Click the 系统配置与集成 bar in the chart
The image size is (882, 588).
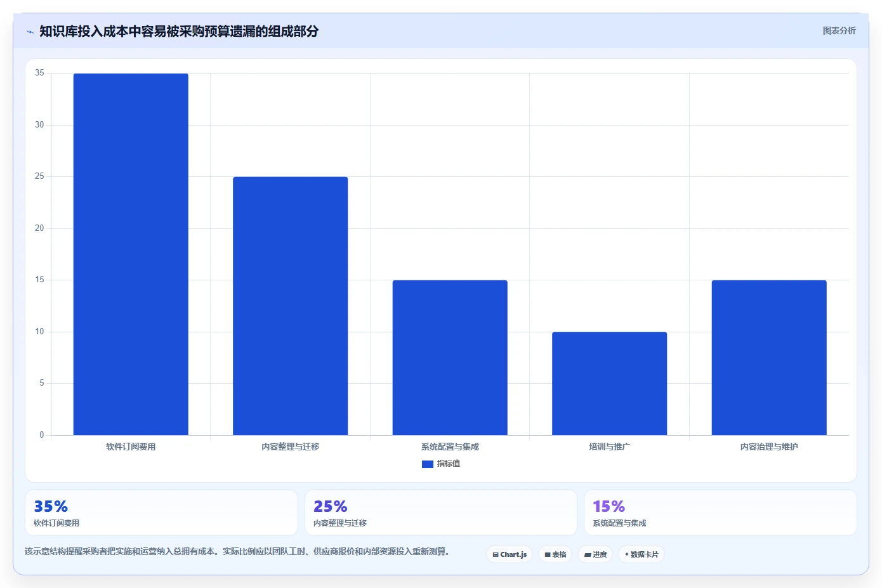(450, 358)
